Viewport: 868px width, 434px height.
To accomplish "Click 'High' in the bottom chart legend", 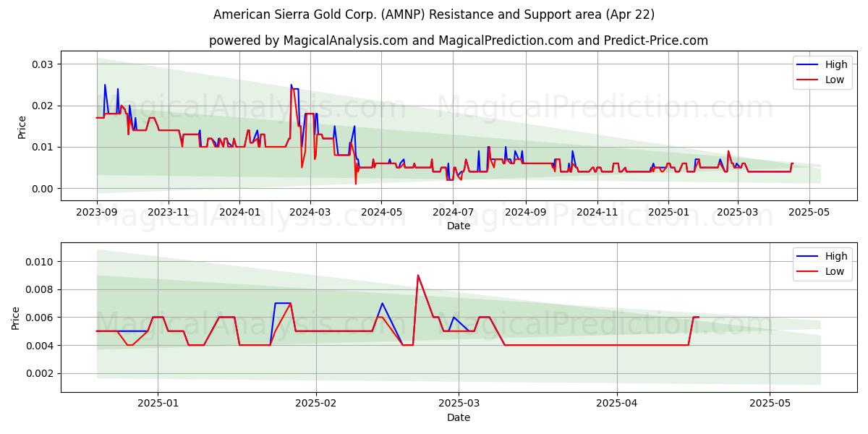I will 836,256.
